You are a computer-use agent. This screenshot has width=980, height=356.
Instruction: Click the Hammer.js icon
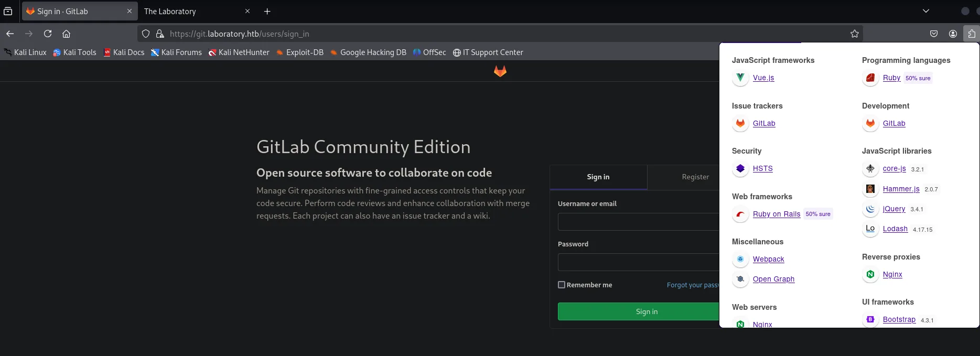click(x=870, y=189)
